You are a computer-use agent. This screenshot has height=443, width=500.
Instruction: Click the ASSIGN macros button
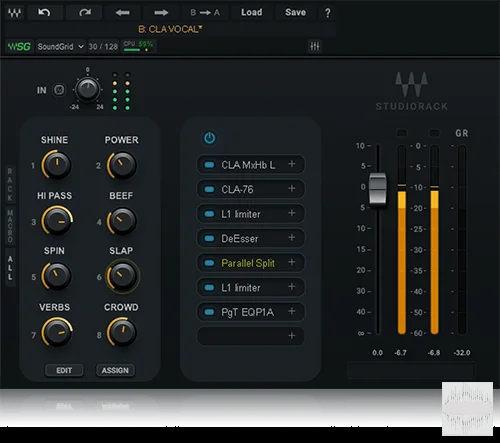coord(115,370)
